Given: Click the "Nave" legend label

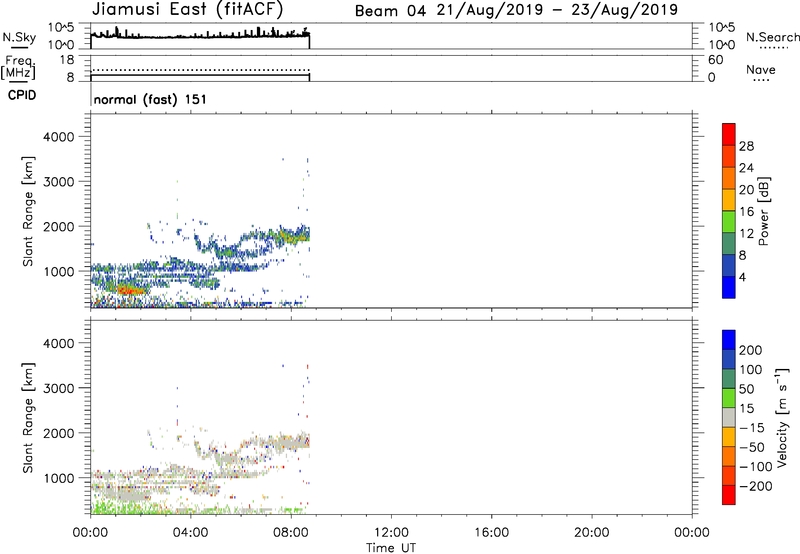Looking at the screenshot, I should click(761, 70).
